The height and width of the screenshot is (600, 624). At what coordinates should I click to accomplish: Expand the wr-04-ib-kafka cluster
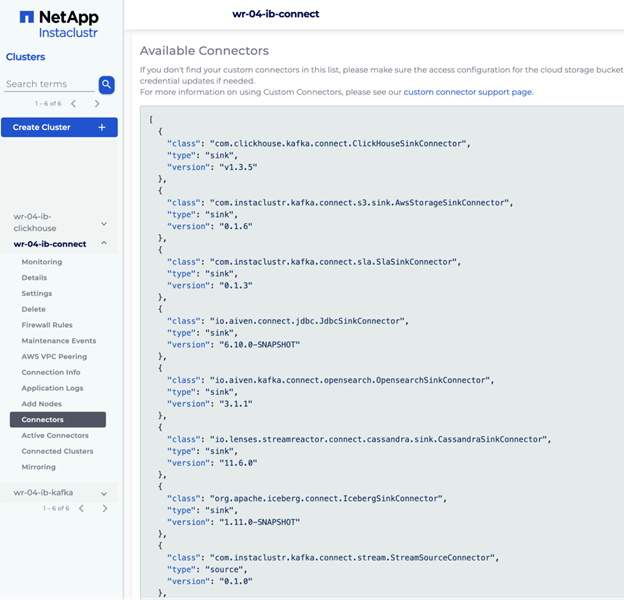tap(104, 494)
